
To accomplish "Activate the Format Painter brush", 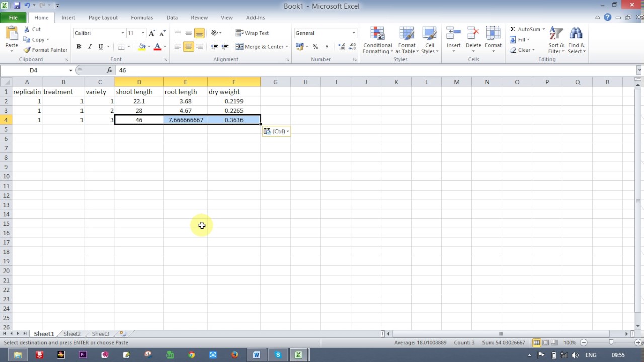I will point(45,50).
